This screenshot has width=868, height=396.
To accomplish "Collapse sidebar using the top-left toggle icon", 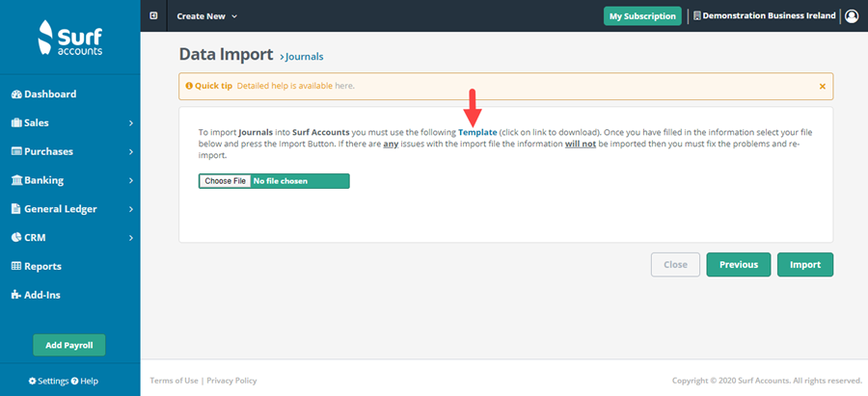I will pos(154,16).
